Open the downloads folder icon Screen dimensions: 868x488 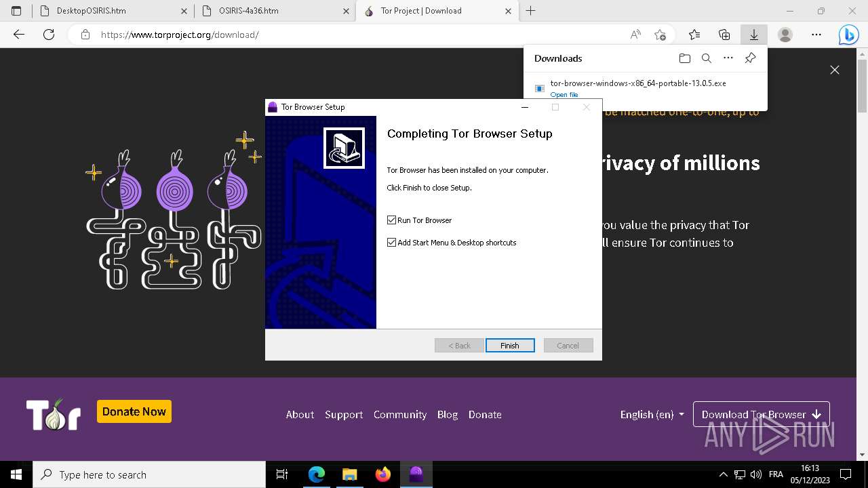(685, 58)
